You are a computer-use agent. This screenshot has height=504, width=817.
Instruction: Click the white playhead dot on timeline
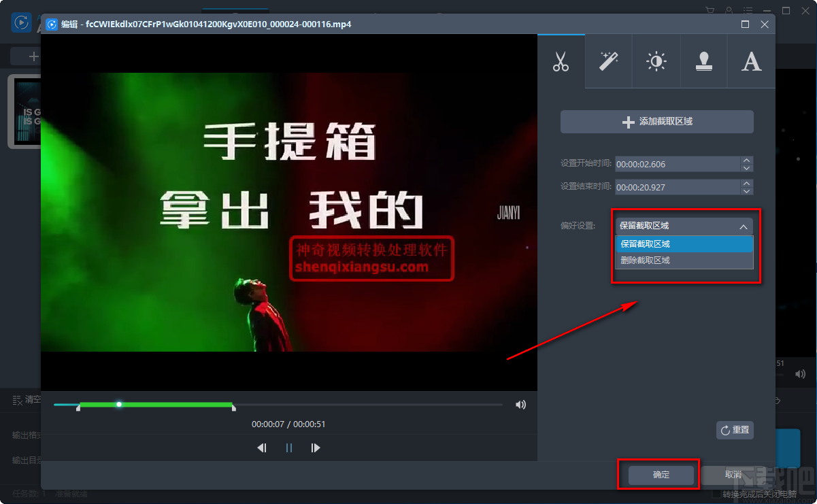(119, 405)
